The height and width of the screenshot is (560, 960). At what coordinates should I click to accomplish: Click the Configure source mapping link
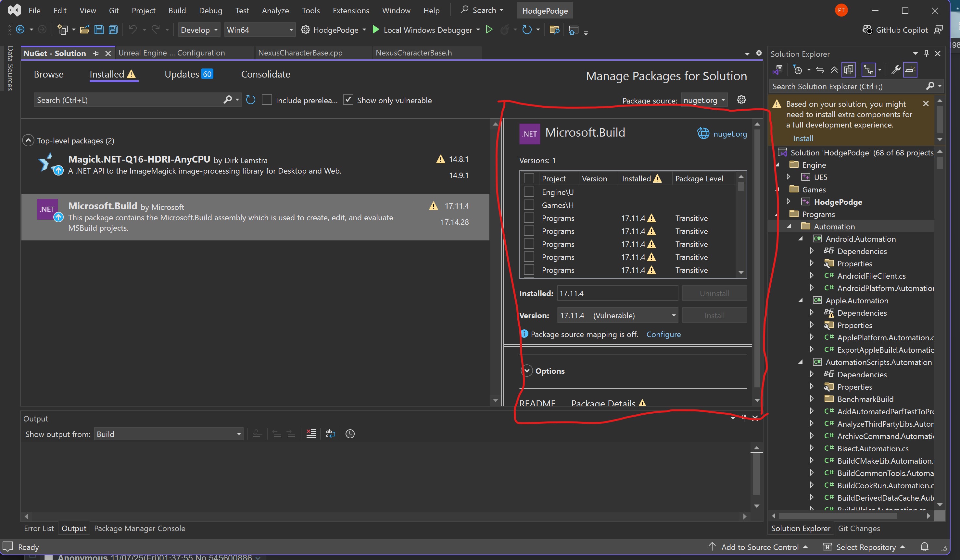click(663, 334)
